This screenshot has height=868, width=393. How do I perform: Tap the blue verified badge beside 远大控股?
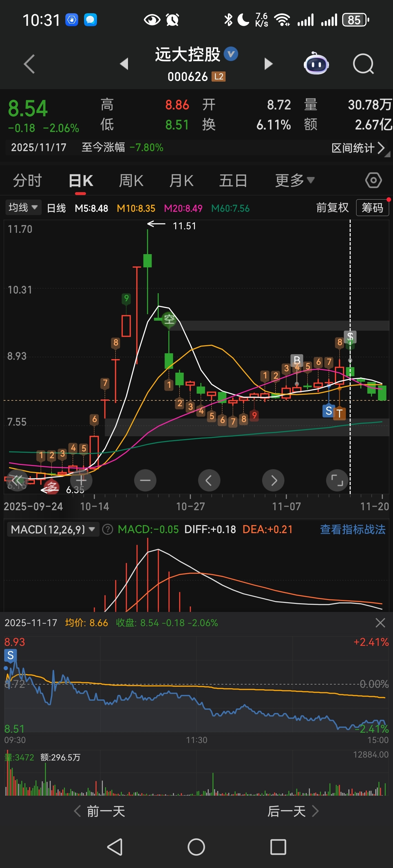[x=231, y=54]
